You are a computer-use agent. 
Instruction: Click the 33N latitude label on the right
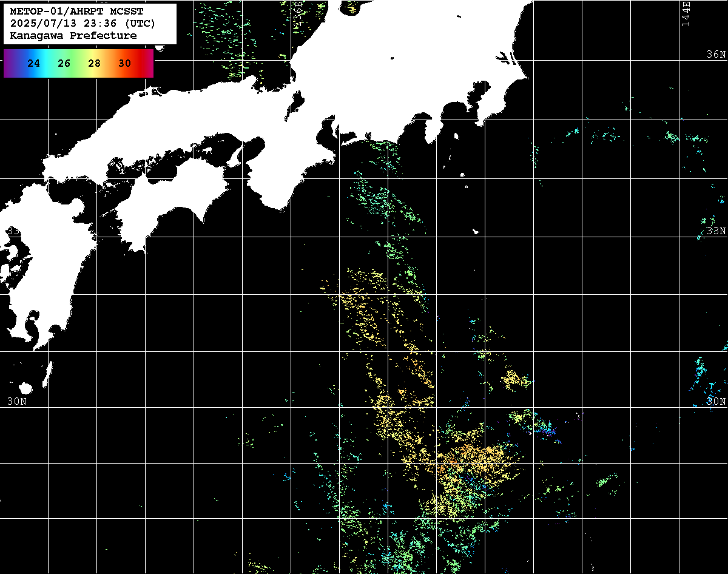pos(716,231)
